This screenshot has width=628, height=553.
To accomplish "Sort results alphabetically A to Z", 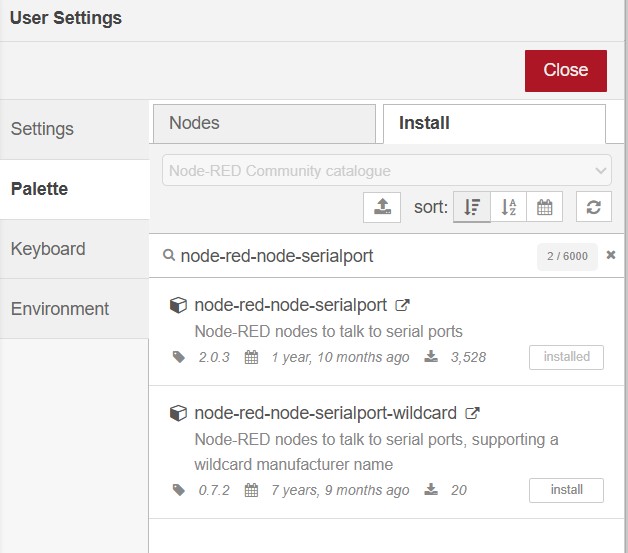I will click(508, 207).
